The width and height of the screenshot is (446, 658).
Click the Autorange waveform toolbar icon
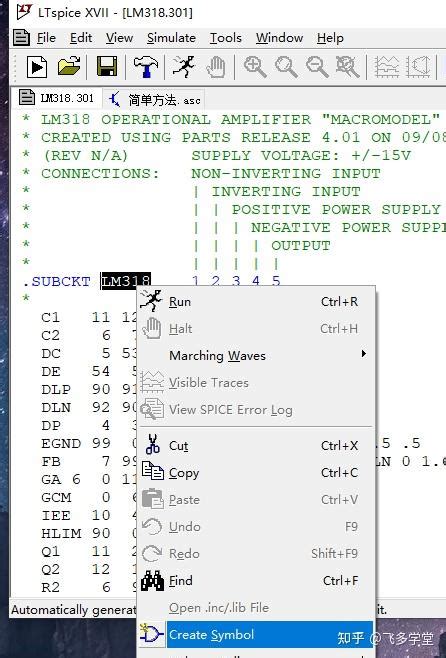[386, 67]
